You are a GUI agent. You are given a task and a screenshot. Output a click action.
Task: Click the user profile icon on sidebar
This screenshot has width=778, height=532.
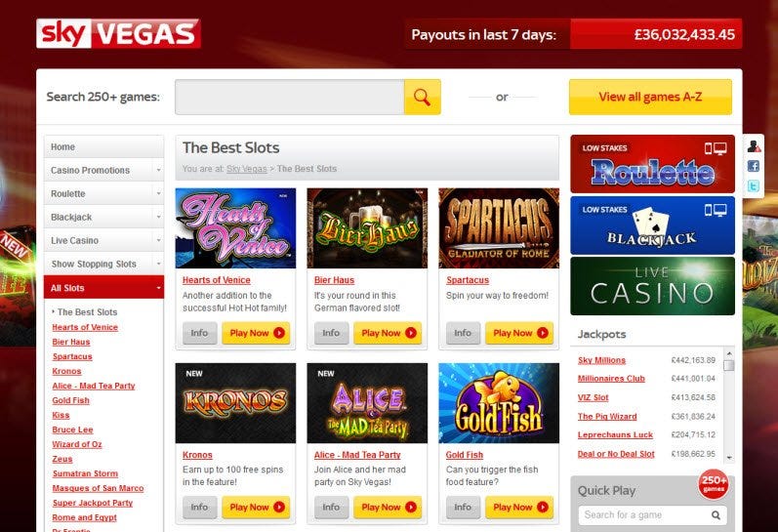point(754,146)
